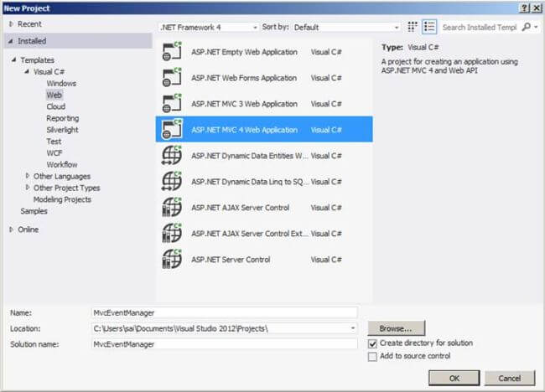Select ASP.NET MVC 3 Web Application text
545x392 pixels.
click(x=244, y=104)
